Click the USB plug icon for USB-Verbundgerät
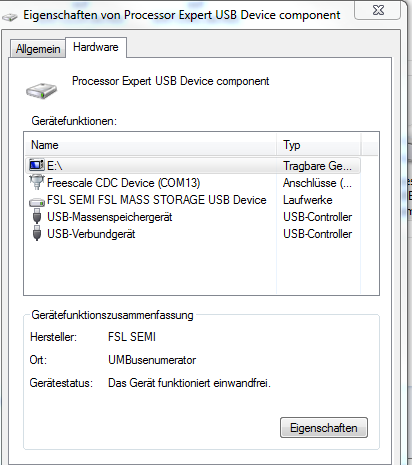The height and width of the screenshot is (465, 412). pos(37,234)
